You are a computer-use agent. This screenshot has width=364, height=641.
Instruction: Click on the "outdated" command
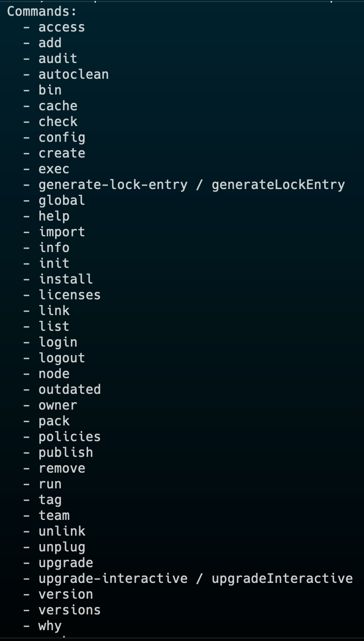click(x=69, y=389)
